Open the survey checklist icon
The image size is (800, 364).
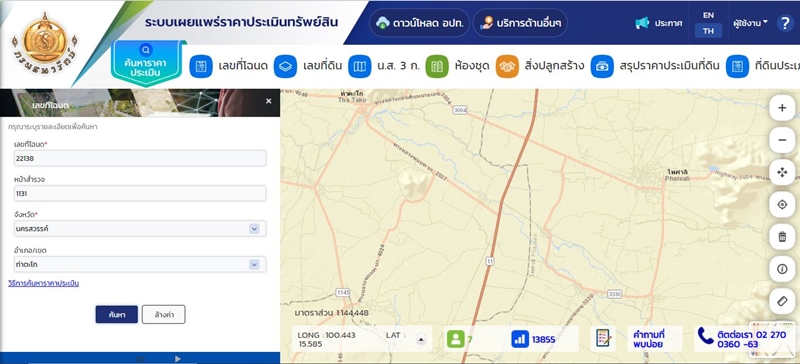click(604, 339)
